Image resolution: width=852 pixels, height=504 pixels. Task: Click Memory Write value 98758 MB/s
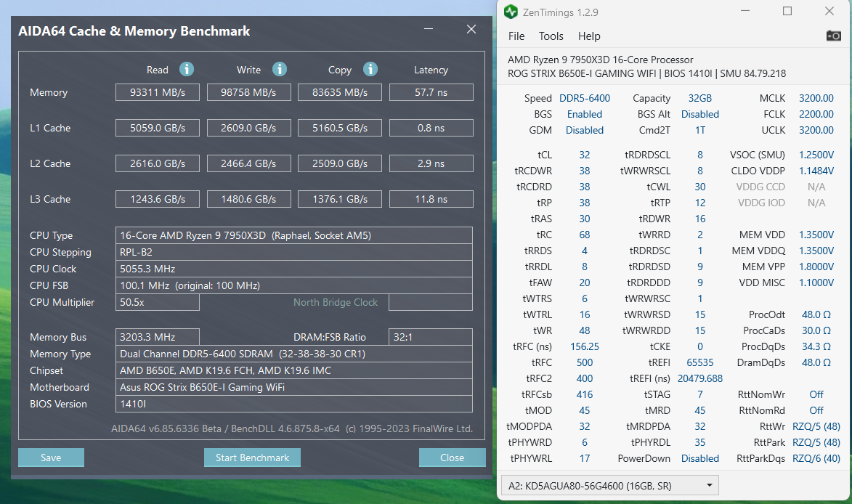249,92
